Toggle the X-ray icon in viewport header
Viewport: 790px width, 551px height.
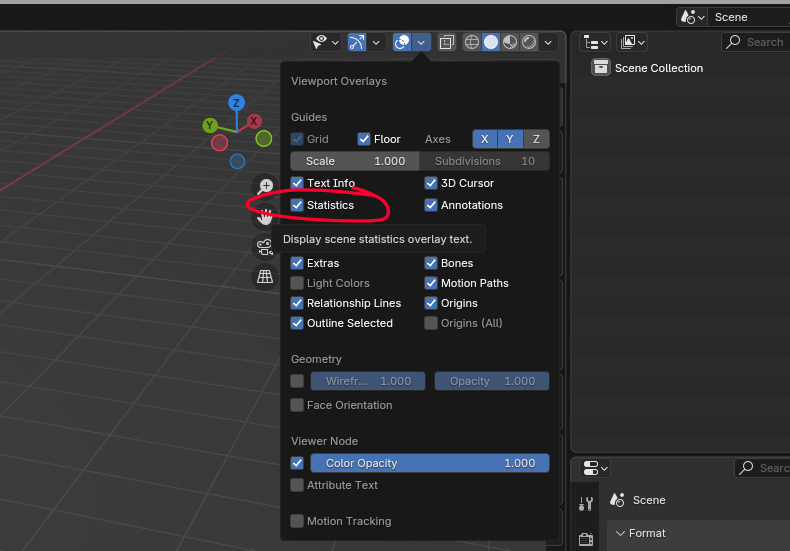[x=447, y=42]
